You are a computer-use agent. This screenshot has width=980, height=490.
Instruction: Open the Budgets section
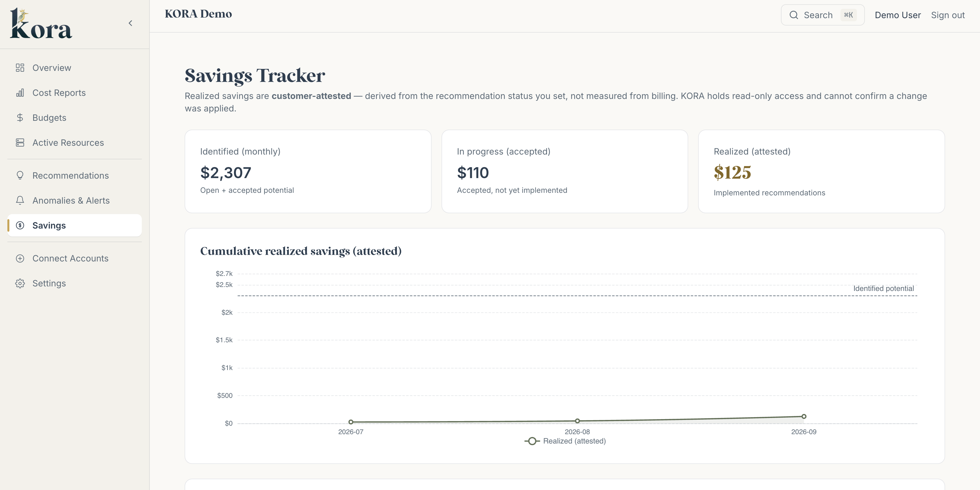75,118
